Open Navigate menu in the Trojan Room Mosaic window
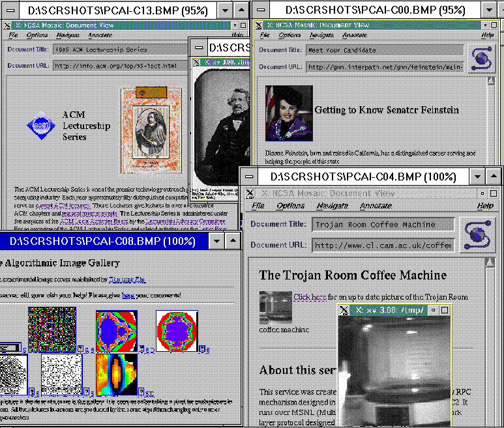504x428 pixels. click(x=331, y=206)
